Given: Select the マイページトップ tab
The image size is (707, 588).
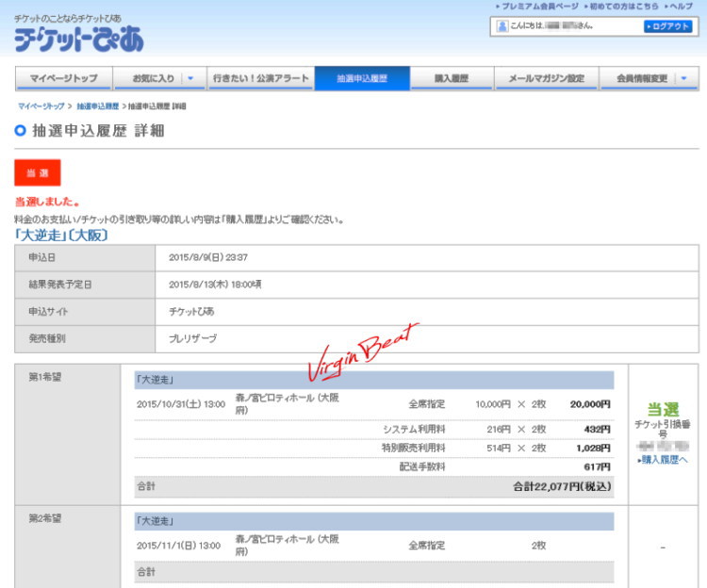Looking at the screenshot, I should coord(63,78).
